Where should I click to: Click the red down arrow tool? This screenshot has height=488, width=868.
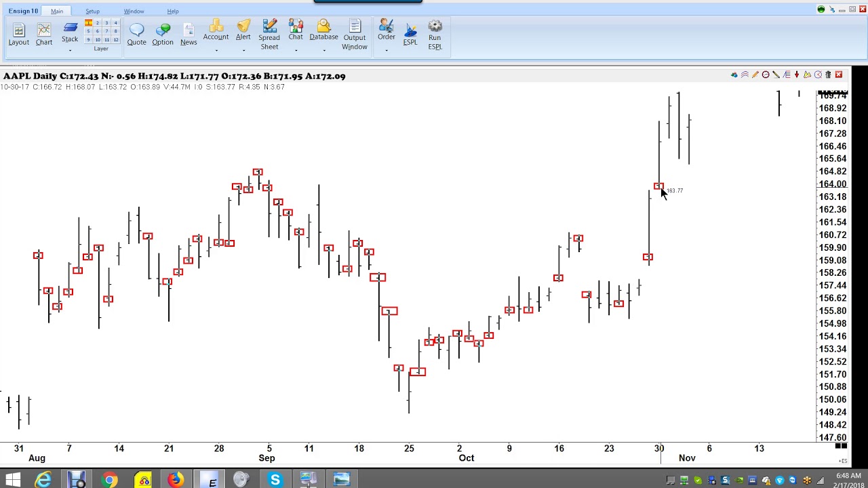click(797, 75)
